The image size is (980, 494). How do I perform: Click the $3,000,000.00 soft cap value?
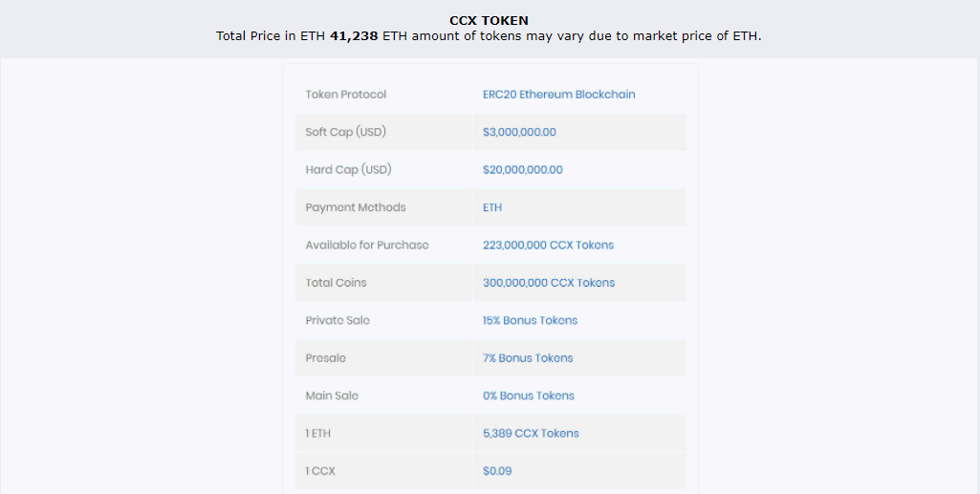pyautogui.click(x=519, y=132)
